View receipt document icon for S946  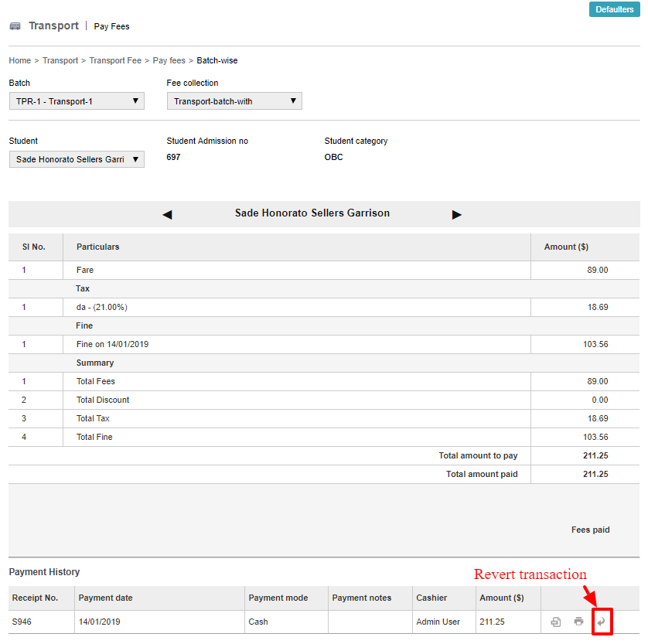pyautogui.click(x=556, y=622)
